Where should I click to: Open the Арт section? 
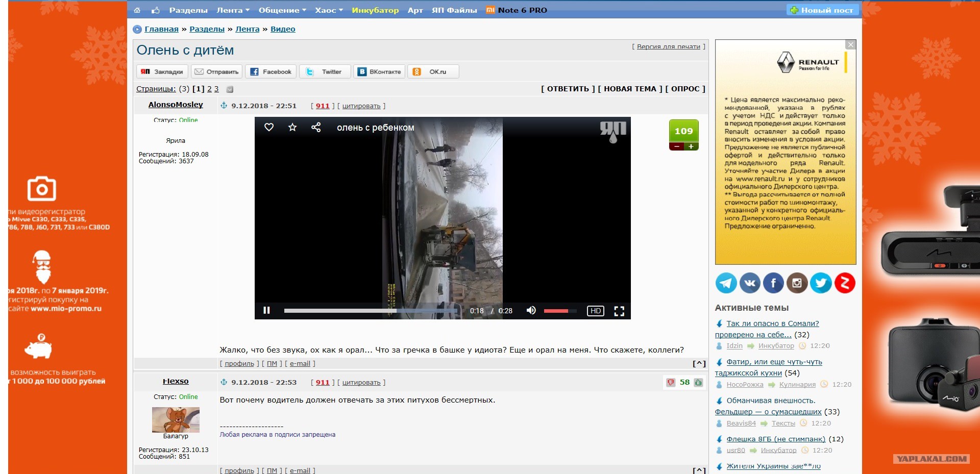click(x=415, y=10)
